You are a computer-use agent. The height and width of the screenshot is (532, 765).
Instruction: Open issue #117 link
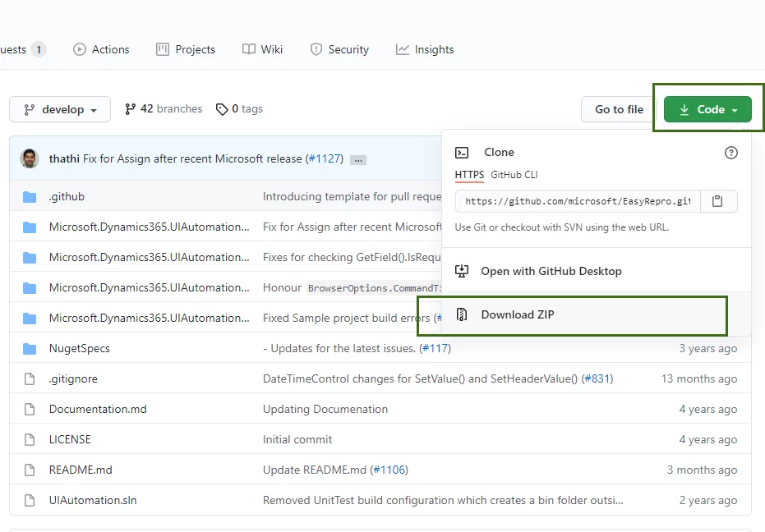point(435,349)
